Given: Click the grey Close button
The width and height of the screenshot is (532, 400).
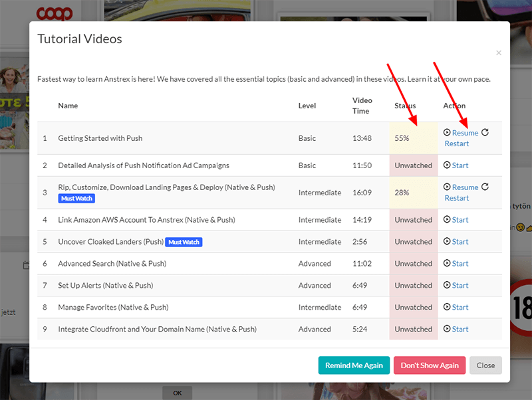Looking at the screenshot, I should click(x=485, y=365).
